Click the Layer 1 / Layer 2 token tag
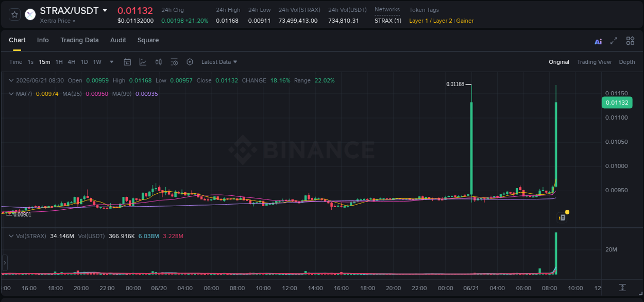Viewport: 644px width, 302px height. click(x=431, y=21)
